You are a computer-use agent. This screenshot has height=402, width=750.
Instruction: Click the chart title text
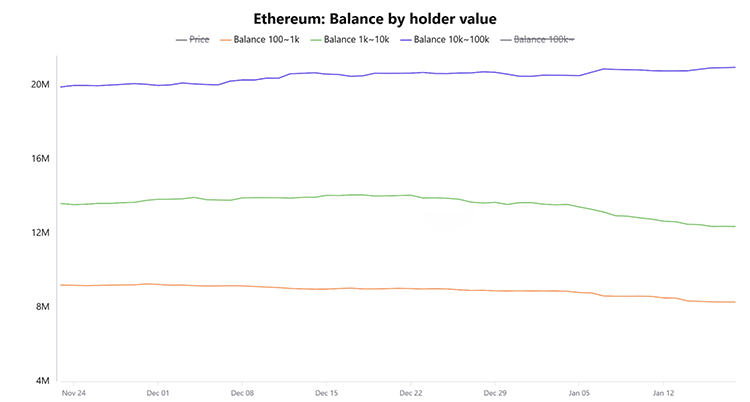point(374,17)
